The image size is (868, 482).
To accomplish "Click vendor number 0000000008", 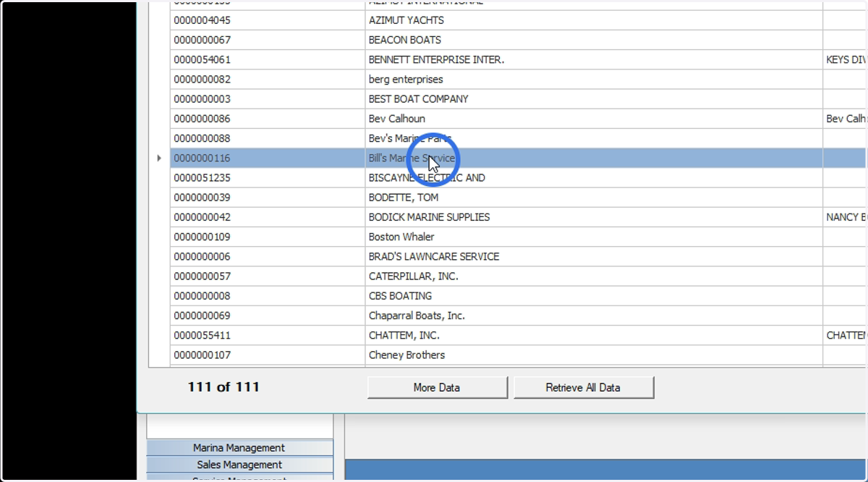I will coord(202,295).
